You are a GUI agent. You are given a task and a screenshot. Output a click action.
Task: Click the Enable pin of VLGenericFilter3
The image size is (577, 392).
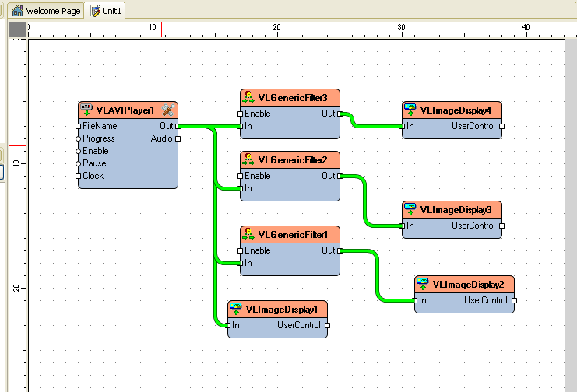241,114
